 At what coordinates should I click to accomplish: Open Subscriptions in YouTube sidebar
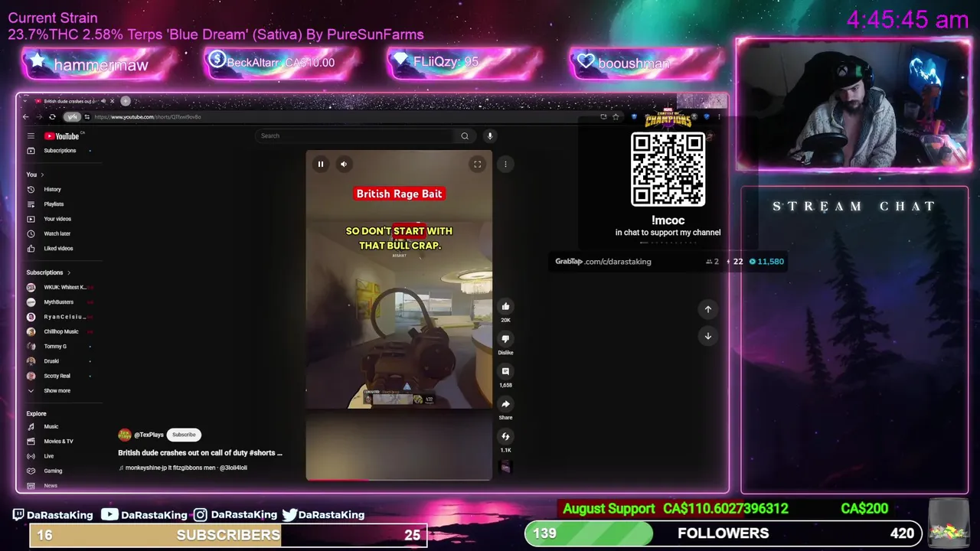[60, 151]
